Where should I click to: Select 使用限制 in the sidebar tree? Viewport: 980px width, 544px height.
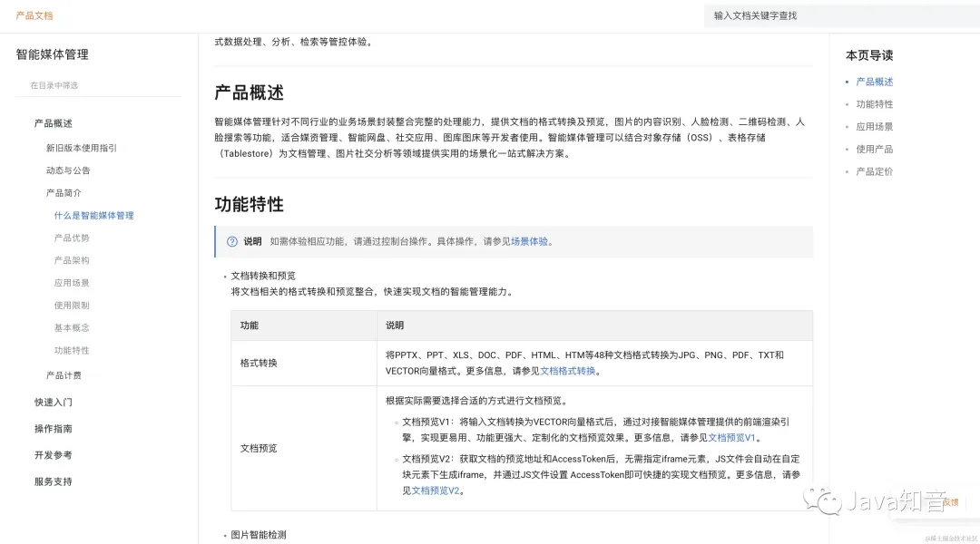(73, 305)
